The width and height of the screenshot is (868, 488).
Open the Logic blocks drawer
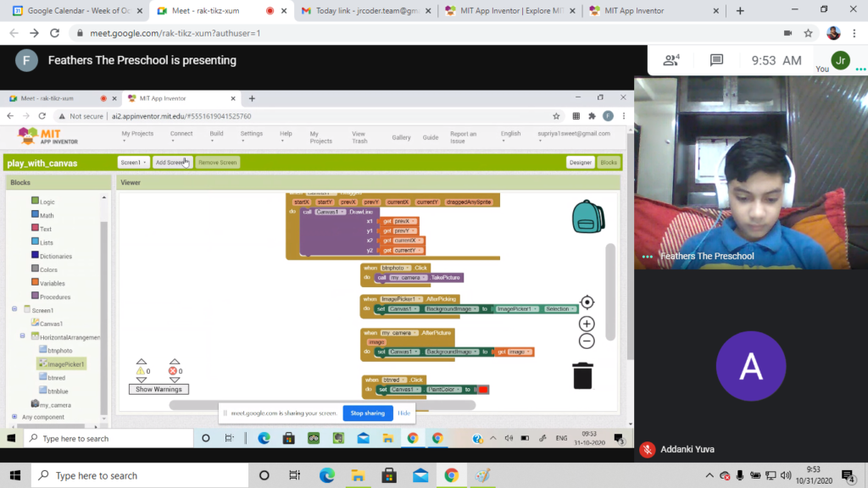(x=48, y=202)
